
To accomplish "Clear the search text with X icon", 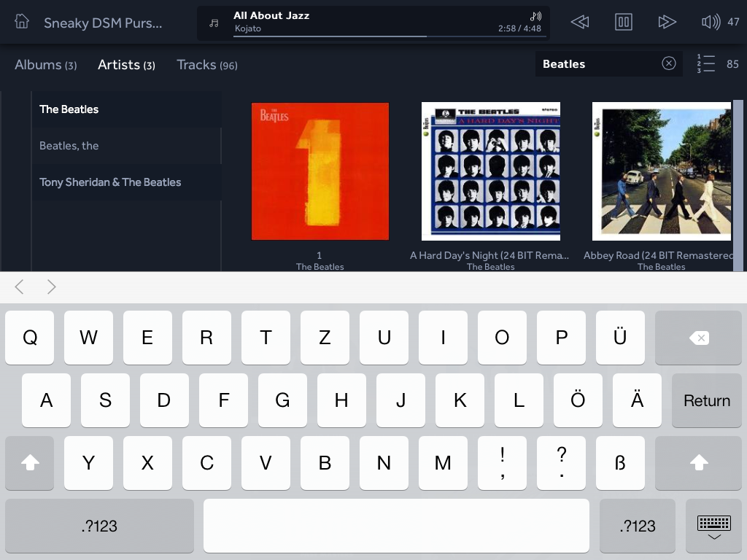I will [x=669, y=63].
